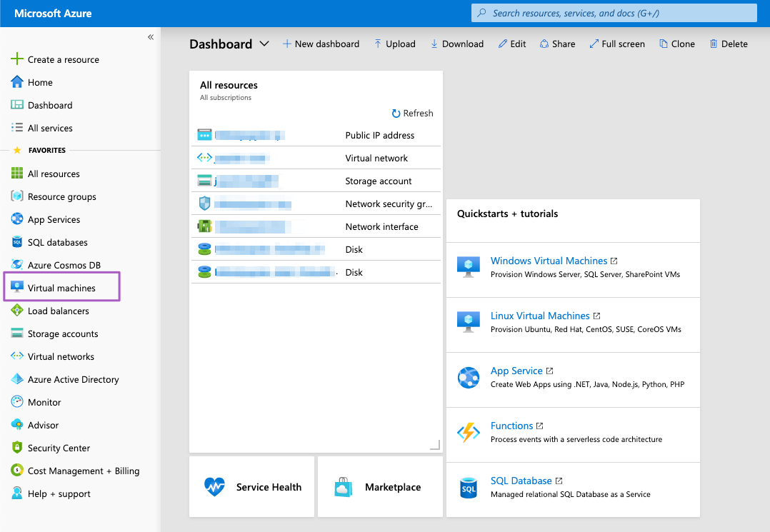Open Azure Cosmos DB from the sidebar
Screen dimensions: 770x532
[64, 265]
